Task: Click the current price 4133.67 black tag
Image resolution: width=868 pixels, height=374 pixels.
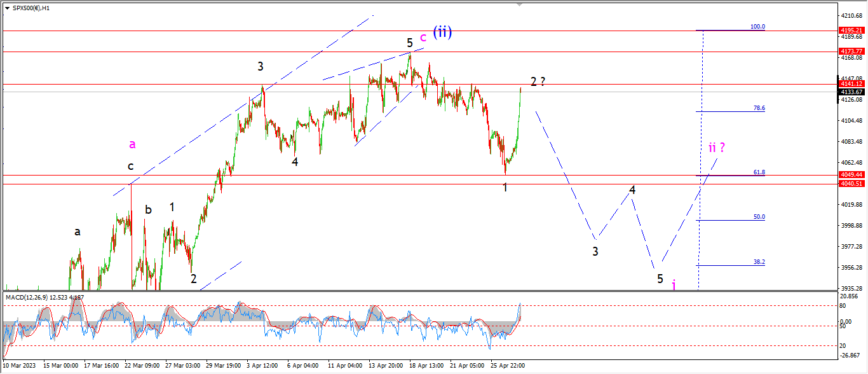Action: pyautogui.click(x=851, y=92)
